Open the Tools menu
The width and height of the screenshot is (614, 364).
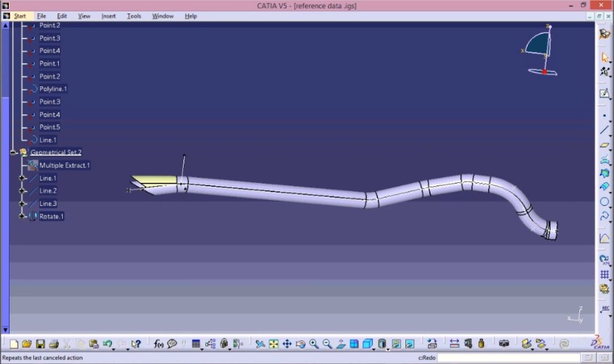(134, 16)
